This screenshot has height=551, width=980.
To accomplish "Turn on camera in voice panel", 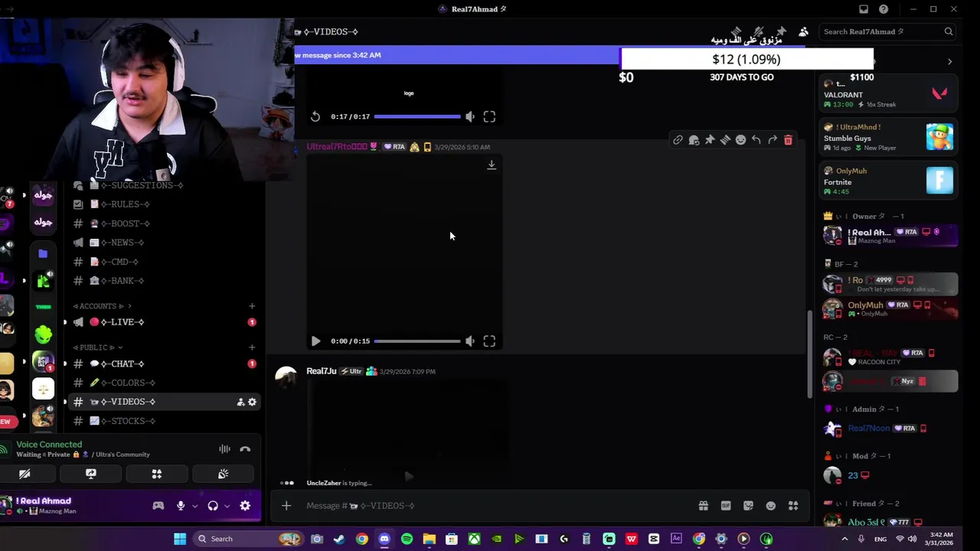I will [x=24, y=474].
